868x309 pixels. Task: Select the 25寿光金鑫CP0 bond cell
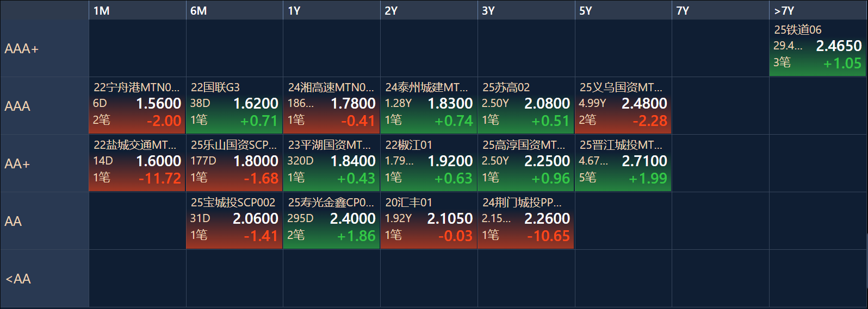[x=331, y=221]
